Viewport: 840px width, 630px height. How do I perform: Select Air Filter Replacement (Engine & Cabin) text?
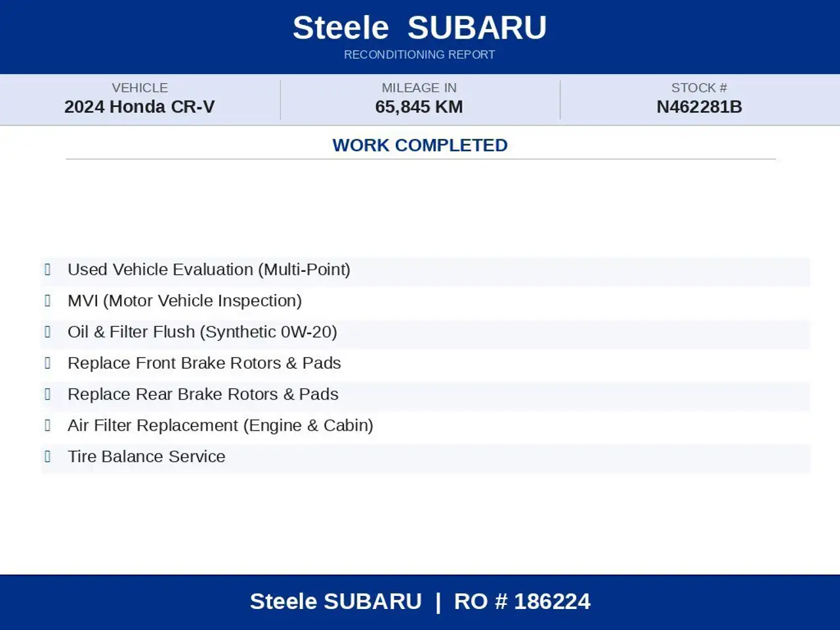click(220, 426)
